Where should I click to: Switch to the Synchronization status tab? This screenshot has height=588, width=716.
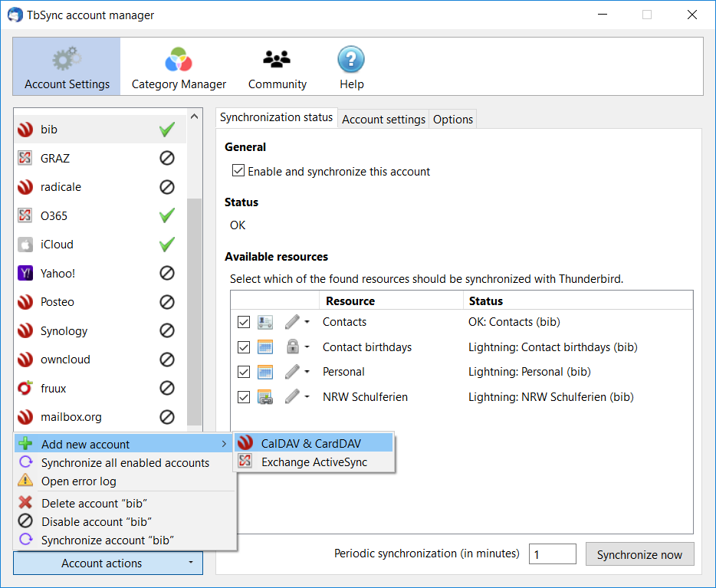(x=276, y=118)
